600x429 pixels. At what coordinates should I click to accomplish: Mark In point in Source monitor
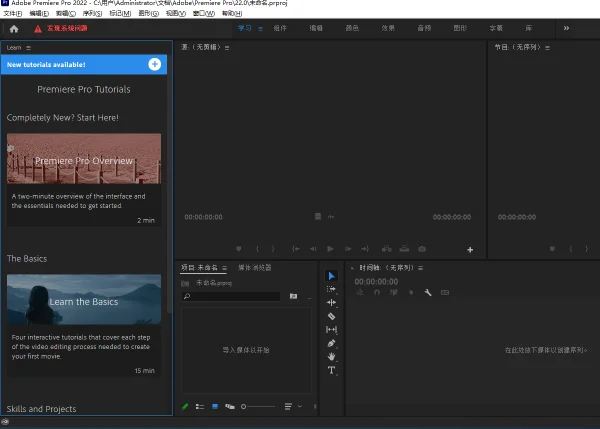point(257,249)
